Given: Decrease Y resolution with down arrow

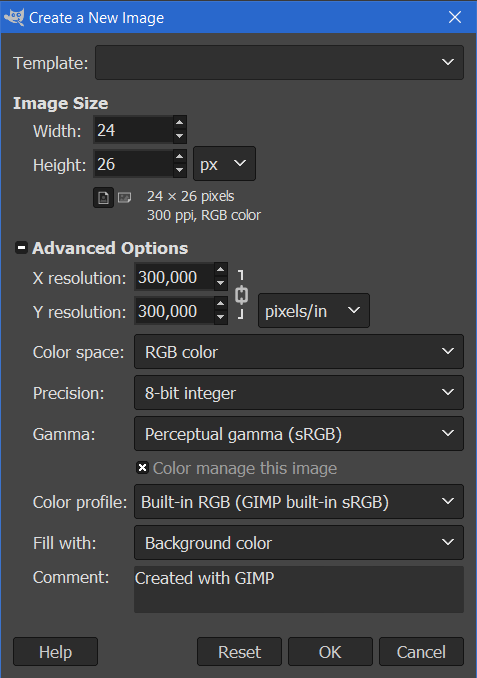Looking at the screenshot, I should (x=221, y=317).
